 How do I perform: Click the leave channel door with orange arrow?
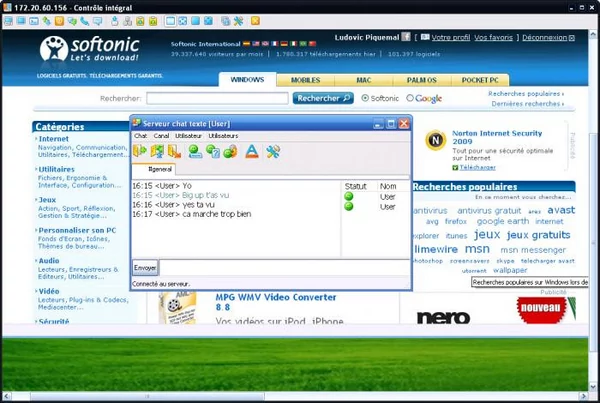174,151
